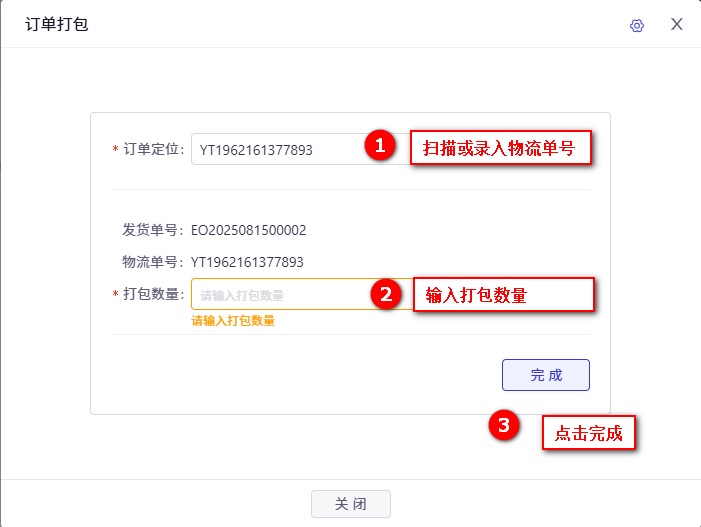This screenshot has width=701, height=527.
Task: Select the 输入打包数量 annotation box
Action: (x=504, y=295)
